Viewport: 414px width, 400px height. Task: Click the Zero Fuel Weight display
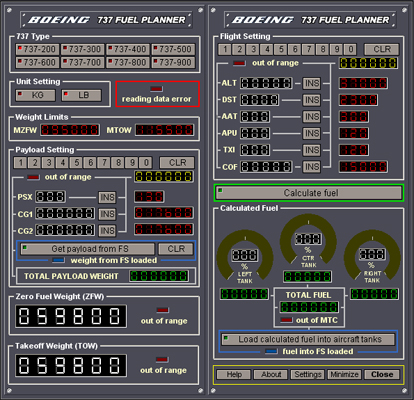71,316
